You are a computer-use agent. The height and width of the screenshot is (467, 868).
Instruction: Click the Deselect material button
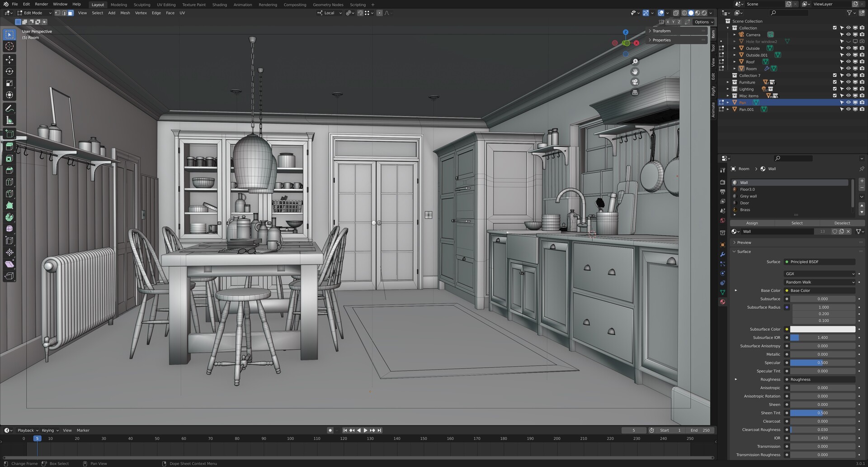tap(842, 223)
